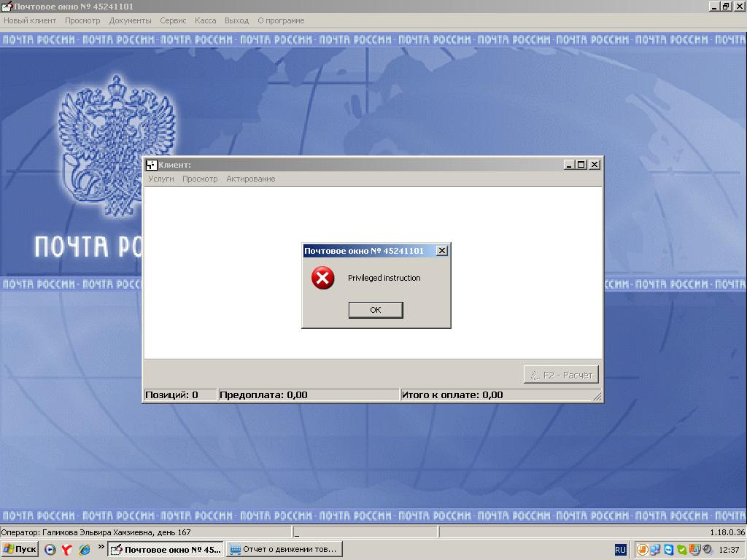Restore down the main Почтовое окно window

click(726, 6)
